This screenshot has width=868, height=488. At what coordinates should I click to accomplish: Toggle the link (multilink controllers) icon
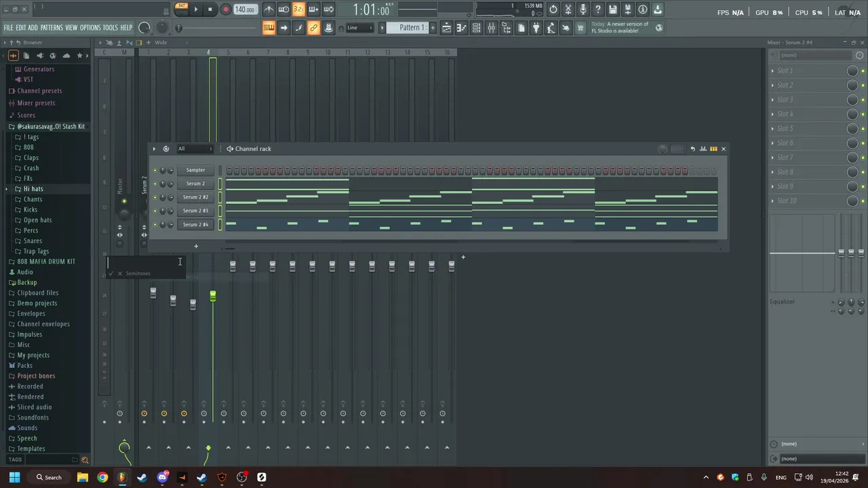coord(313,28)
